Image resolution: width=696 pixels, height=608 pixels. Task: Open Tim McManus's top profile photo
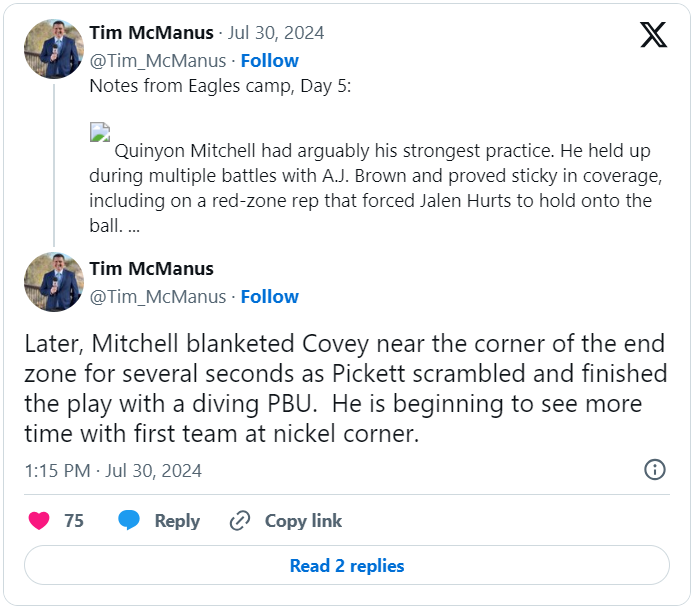(54, 48)
